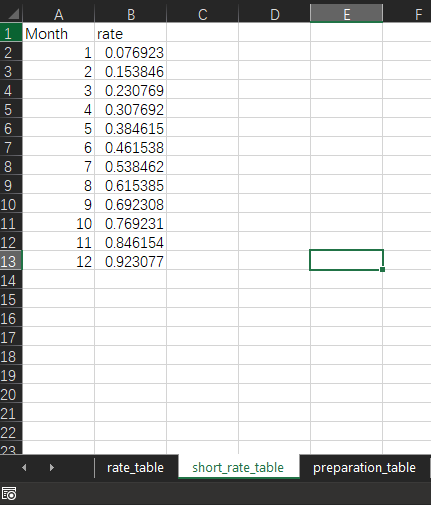Select column E header
431x505 pixels.
(347, 15)
